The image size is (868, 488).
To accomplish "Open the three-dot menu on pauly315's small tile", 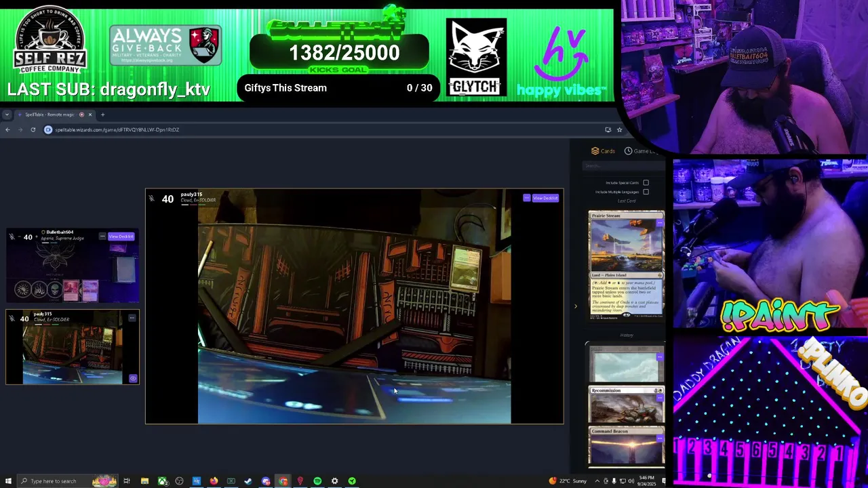I will click(x=133, y=318).
